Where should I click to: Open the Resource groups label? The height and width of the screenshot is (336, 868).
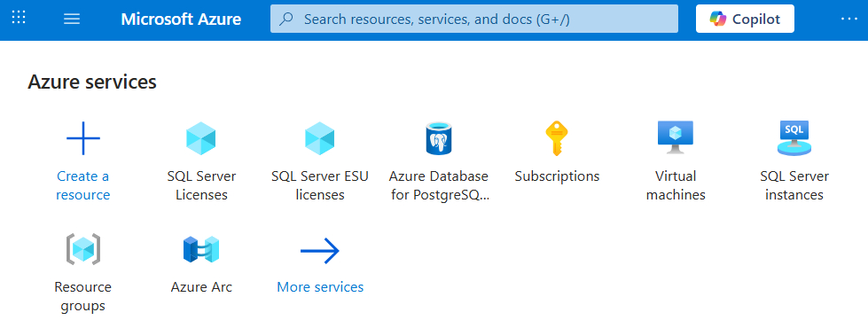tap(83, 296)
